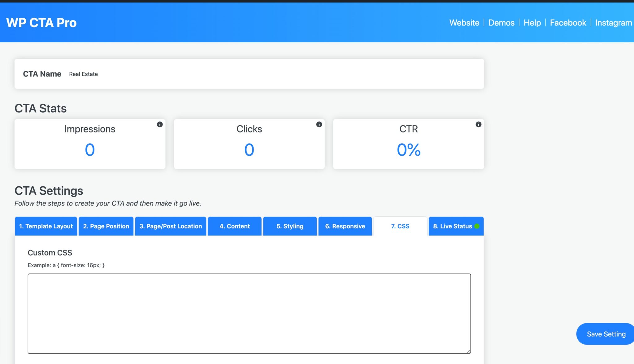
Task: Click the CTR info icon
Action: click(x=479, y=125)
